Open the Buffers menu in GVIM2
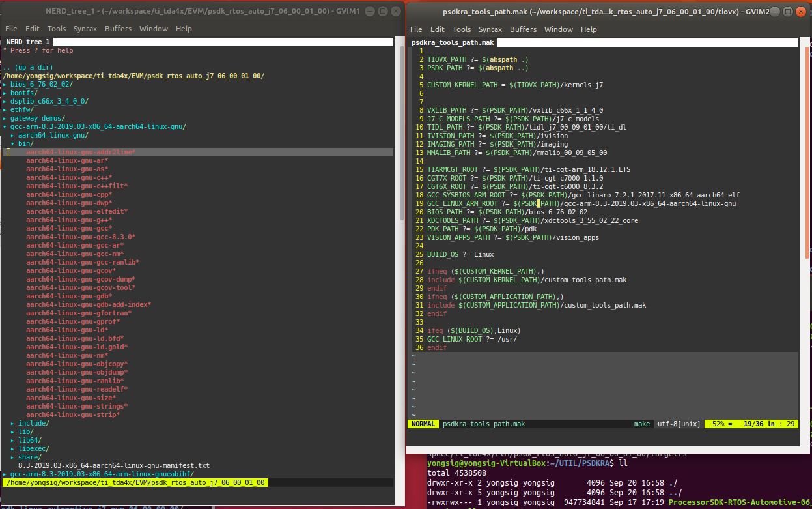Image resolution: width=812 pixels, height=509 pixels. pos(523,29)
